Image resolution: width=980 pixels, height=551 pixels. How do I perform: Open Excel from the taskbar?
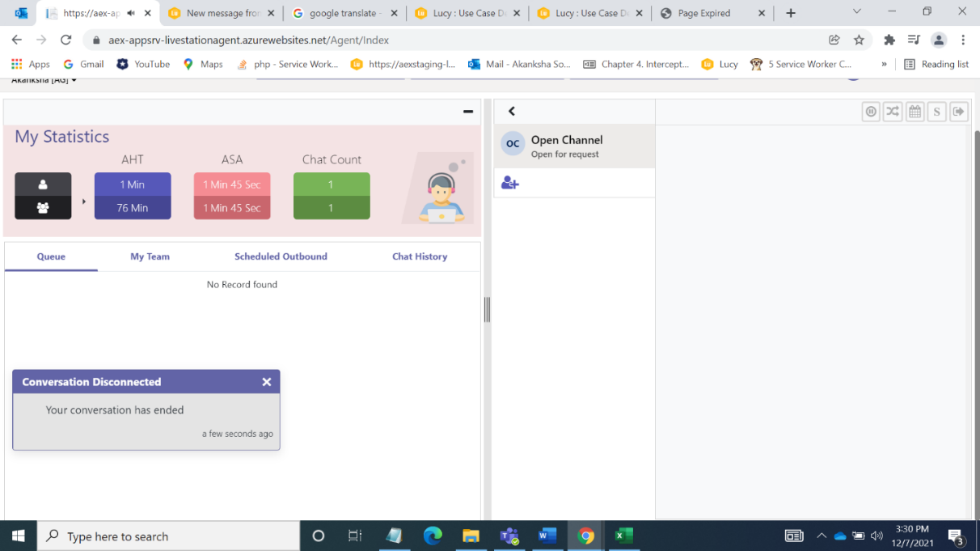point(623,536)
